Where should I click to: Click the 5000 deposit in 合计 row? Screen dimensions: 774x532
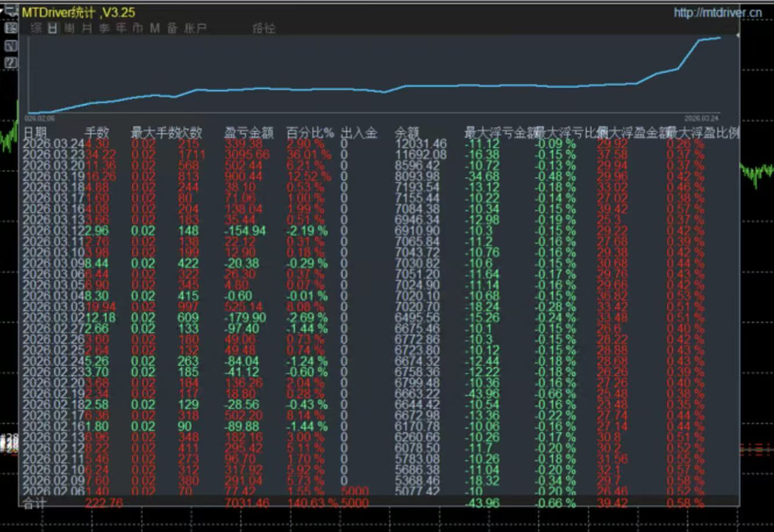[x=354, y=503]
